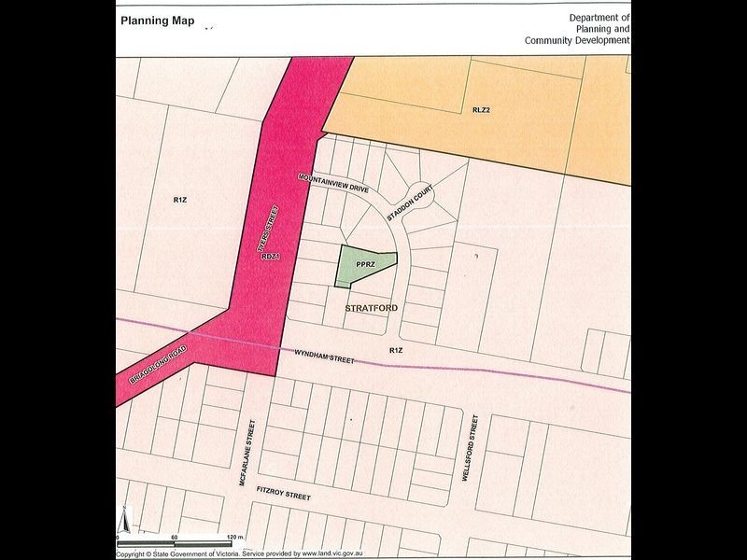Click the Mountainview Drive label
The image size is (747, 560).
point(334,183)
